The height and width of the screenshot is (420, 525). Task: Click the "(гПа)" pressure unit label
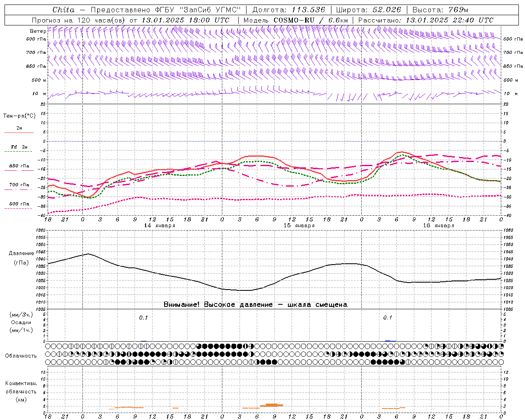coord(21,262)
